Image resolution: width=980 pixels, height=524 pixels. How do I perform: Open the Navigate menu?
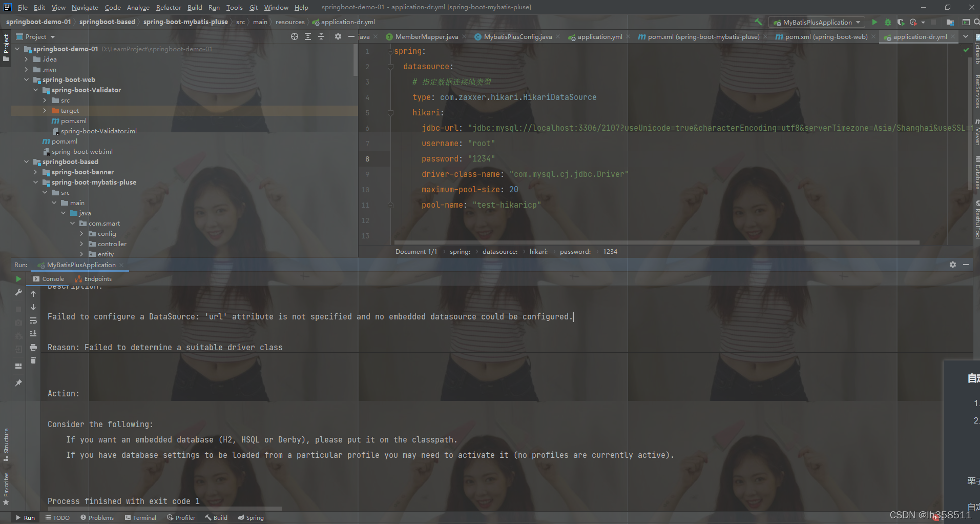pyautogui.click(x=85, y=7)
